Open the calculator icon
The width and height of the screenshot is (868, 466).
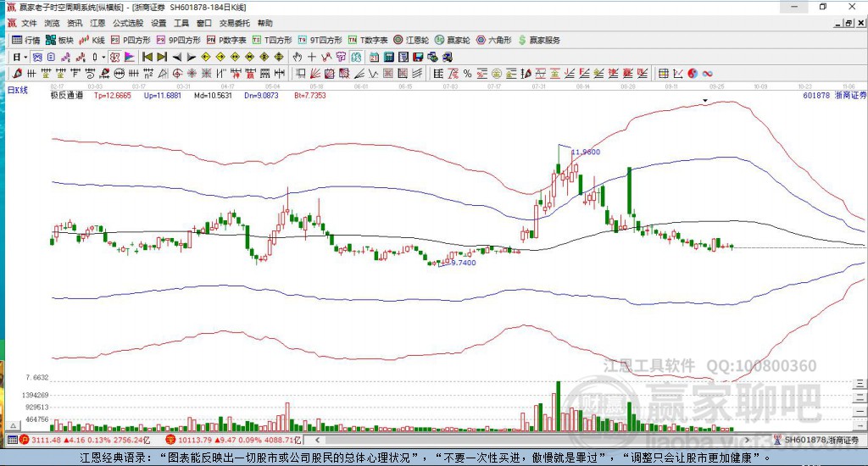tap(388, 57)
